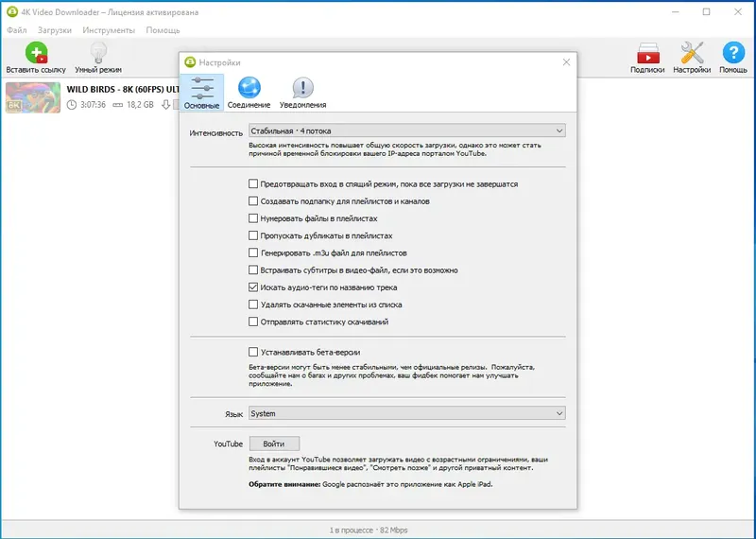Click the Настройки dialog title icon

click(190, 62)
